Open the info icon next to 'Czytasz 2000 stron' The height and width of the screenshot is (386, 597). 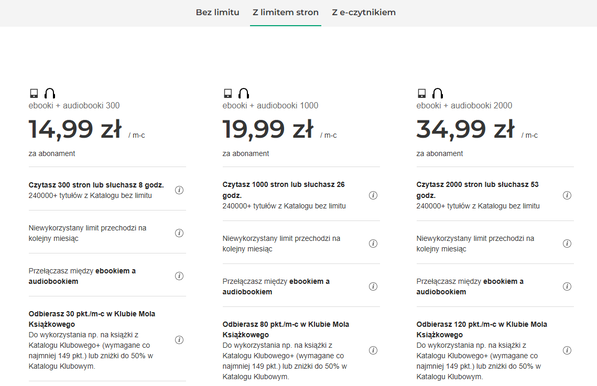pos(567,195)
